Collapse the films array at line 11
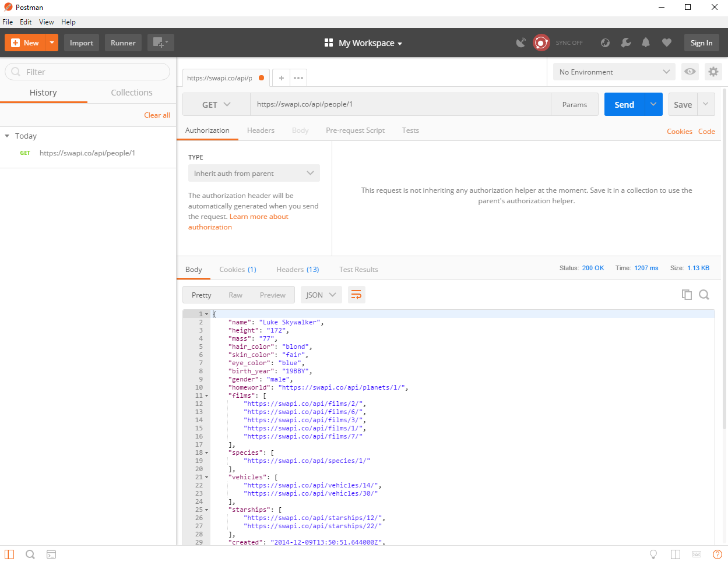 pyautogui.click(x=206, y=396)
